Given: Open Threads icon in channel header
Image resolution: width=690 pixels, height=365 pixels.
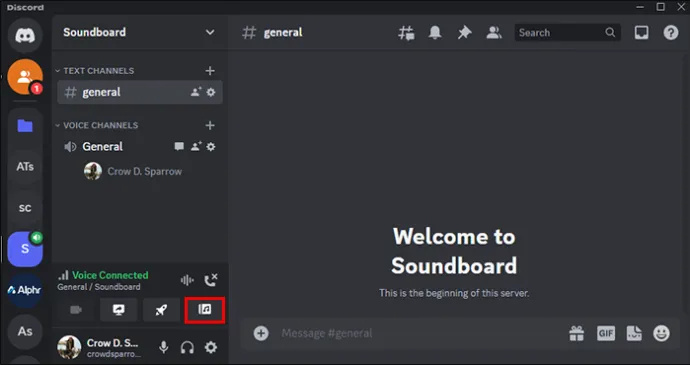Looking at the screenshot, I should pos(406,33).
